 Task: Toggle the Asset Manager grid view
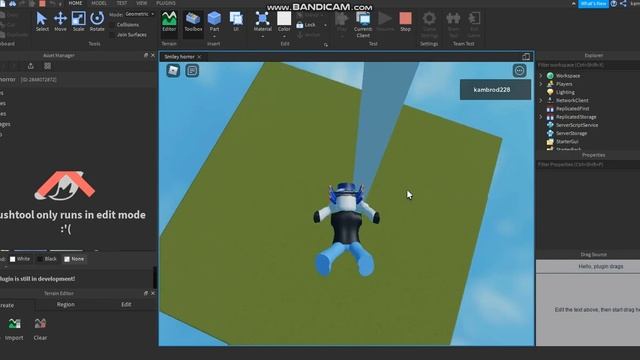click(x=48, y=66)
